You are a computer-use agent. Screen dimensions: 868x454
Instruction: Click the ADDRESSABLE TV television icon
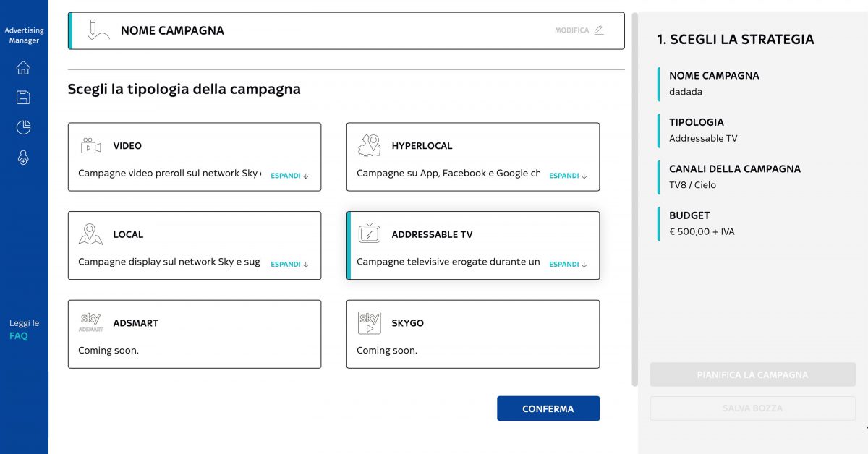point(370,234)
